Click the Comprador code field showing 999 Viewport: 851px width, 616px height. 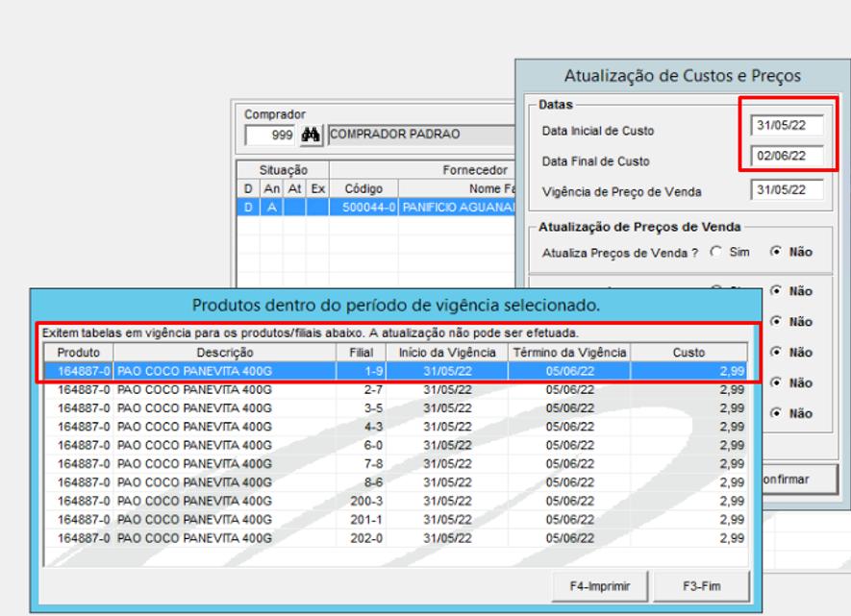[x=270, y=136]
